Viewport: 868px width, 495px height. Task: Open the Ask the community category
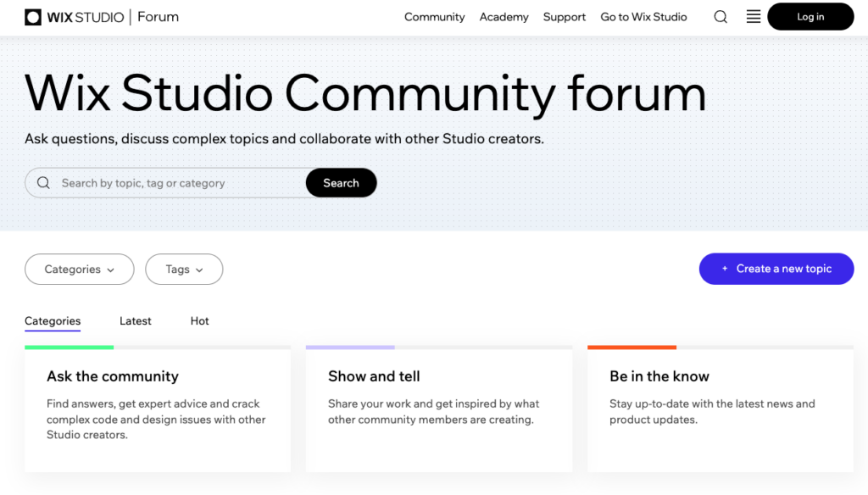pyautogui.click(x=113, y=376)
